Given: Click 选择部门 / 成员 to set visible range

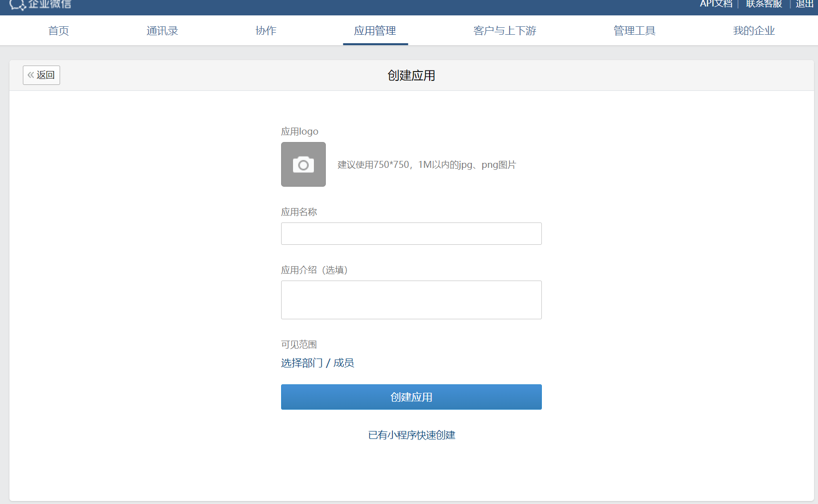Looking at the screenshot, I should [317, 363].
